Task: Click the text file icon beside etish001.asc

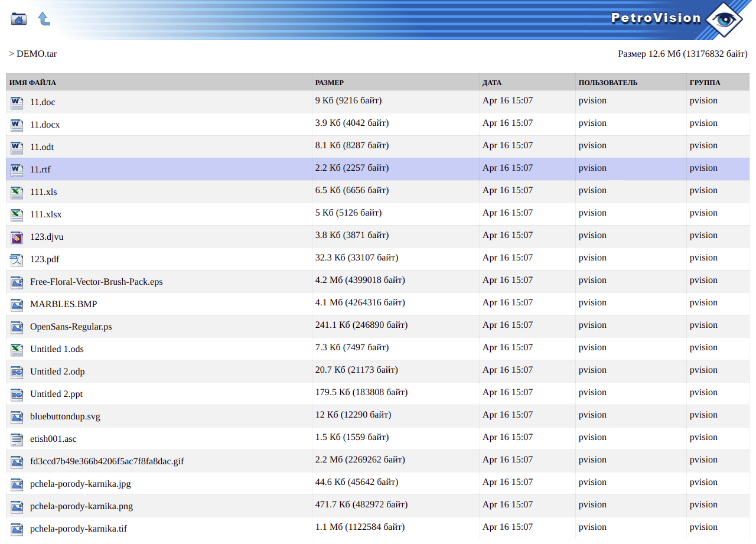Action: click(17, 439)
